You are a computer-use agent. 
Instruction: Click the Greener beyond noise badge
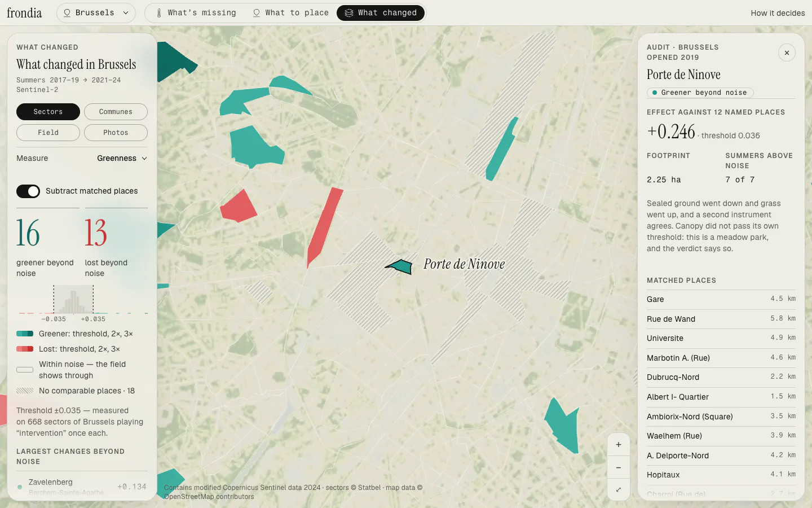point(700,93)
